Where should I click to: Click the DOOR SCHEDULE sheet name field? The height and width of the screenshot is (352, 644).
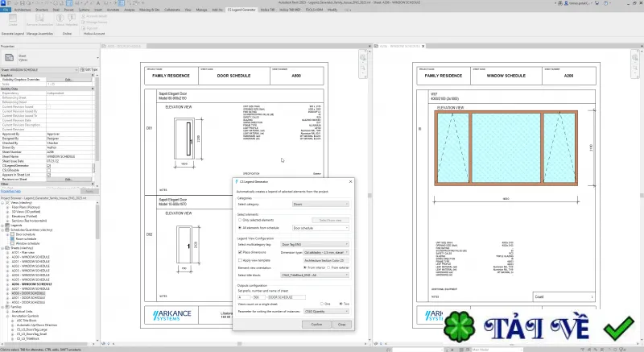tap(287, 297)
